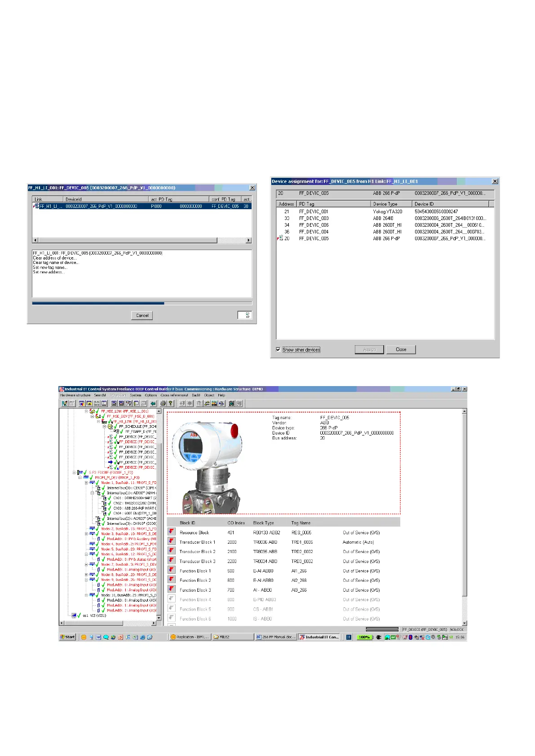Select the FF_DEVIC_004 row at address 36

tap(385, 232)
